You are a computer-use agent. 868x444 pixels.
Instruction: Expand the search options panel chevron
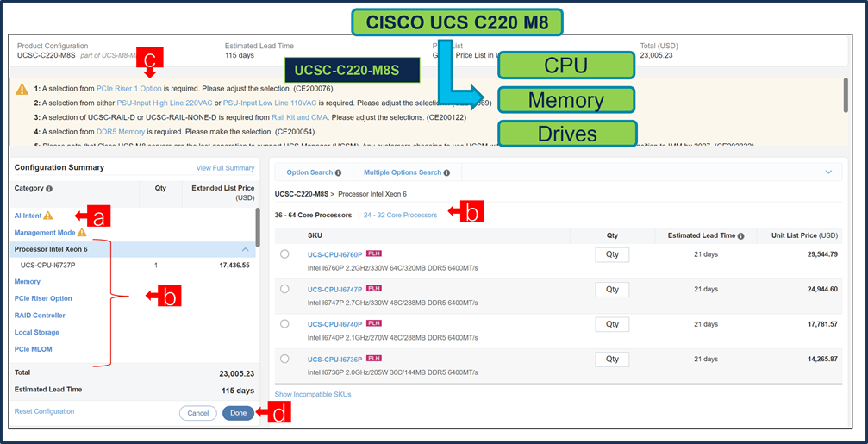828,172
